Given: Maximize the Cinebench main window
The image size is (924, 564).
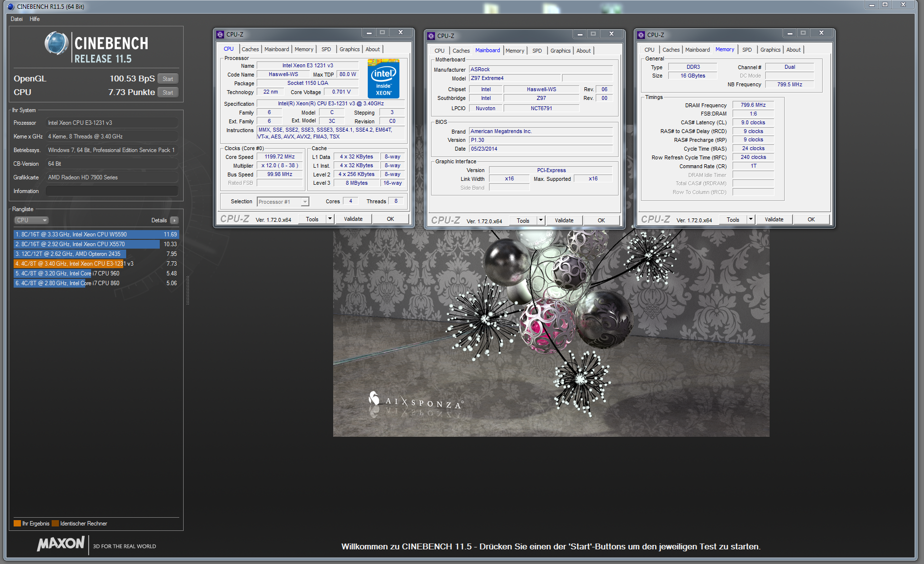Looking at the screenshot, I should (x=886, y=5).
